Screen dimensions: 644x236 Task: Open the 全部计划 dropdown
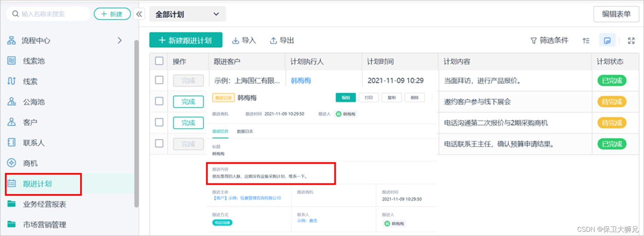coord(188,14)
